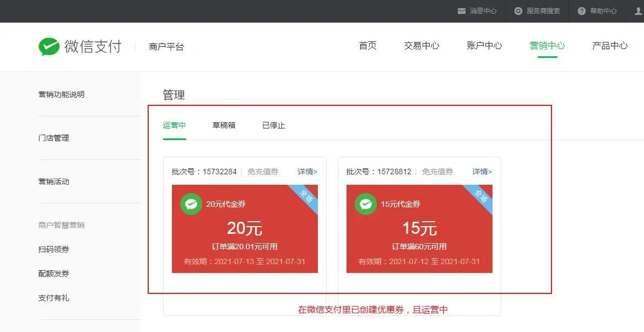Open 门店管理 in the sidebar
This screenshot has height=332, width=644.
pos(53,138)
